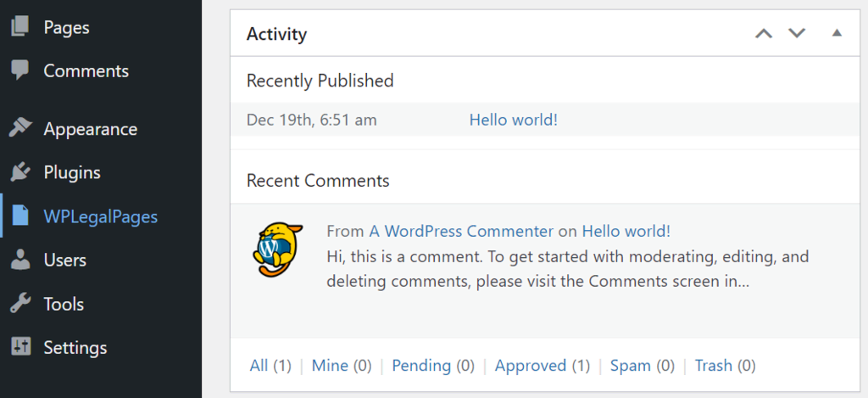View Trash comments
The image size is (868, 398).
point(714,366)
